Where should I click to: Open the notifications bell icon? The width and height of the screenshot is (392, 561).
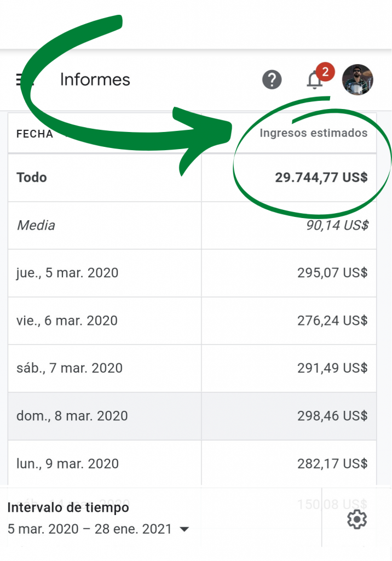[x=314, y=80]
